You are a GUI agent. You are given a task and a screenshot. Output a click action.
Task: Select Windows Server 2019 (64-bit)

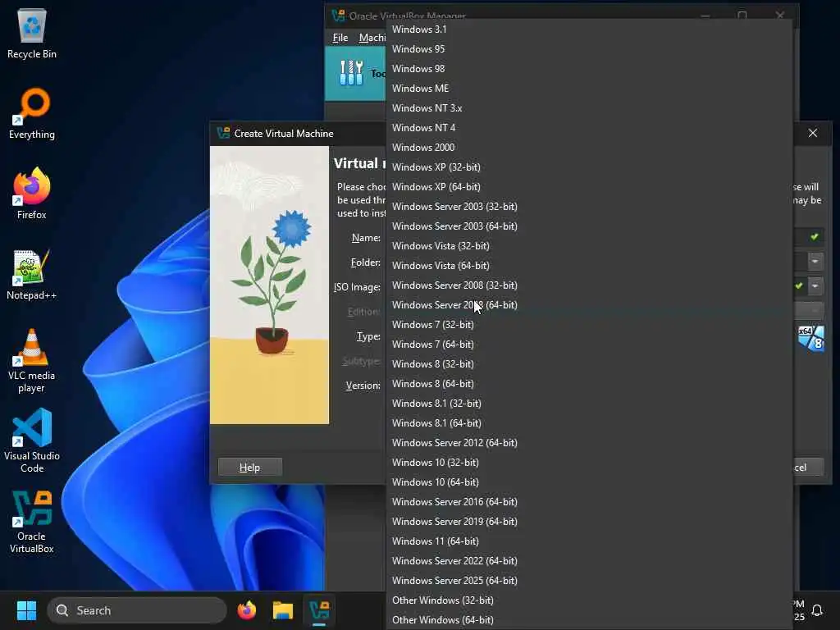(589, 521)
